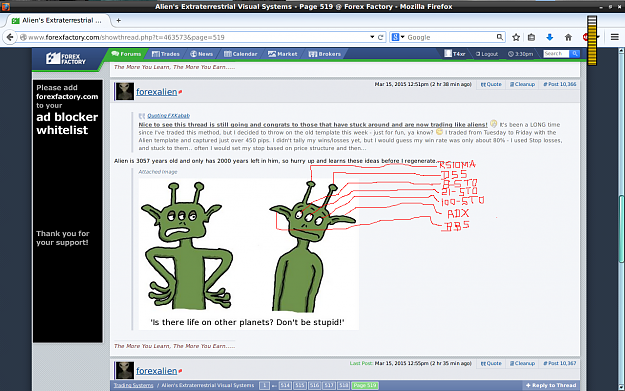Go to thread page 517
The width and height of the screenshot is (625, 391).
coord(329,385)
